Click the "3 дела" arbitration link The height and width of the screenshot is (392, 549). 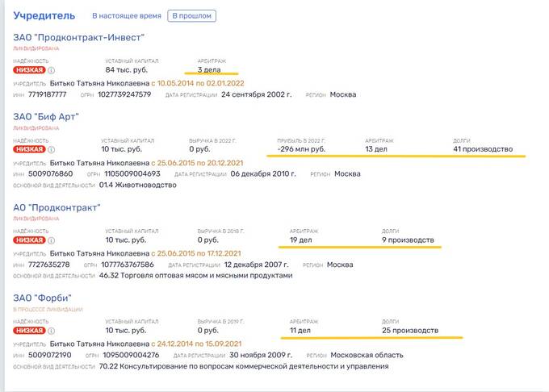pyautogui.click(x=212, y=69)
